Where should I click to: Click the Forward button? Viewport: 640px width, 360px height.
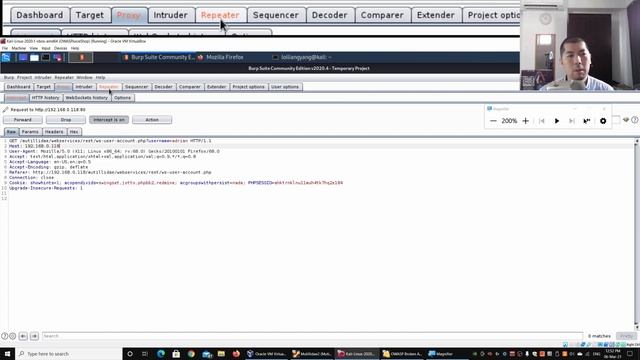tap(23, 120)
